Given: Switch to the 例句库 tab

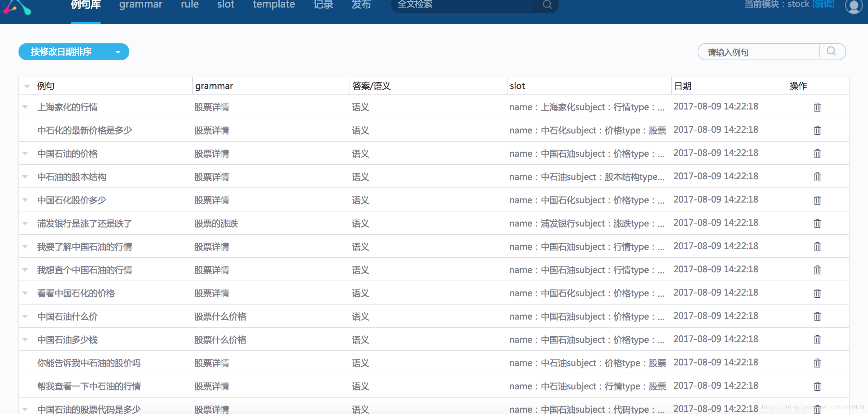Looking at the screenshot, I should (86, 5).
